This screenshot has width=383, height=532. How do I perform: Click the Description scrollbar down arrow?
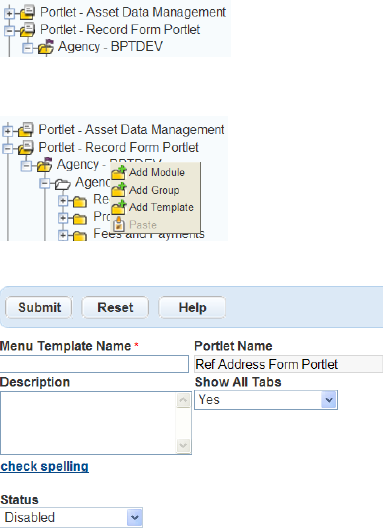(183, 445)
